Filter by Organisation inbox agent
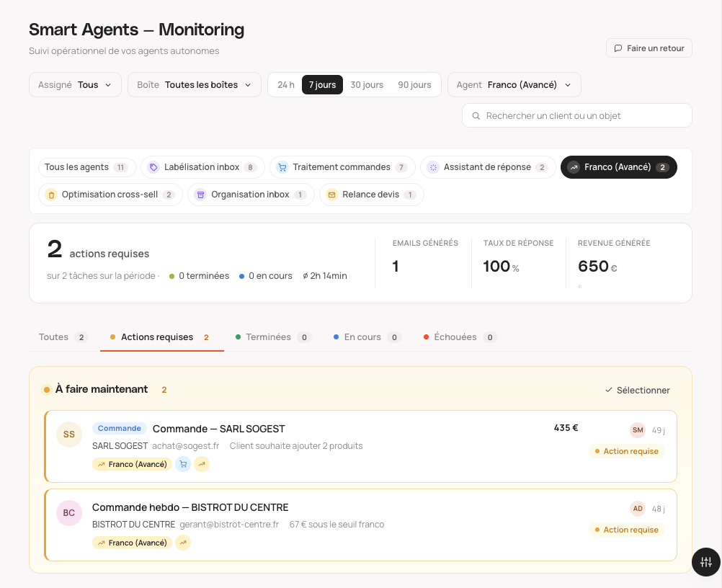The height and width of the screenshot is (588, 722). tap(251, 195)
